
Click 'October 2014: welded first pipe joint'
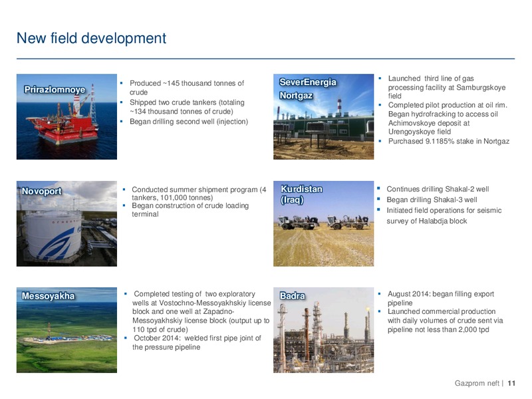[x=197, y=342]
